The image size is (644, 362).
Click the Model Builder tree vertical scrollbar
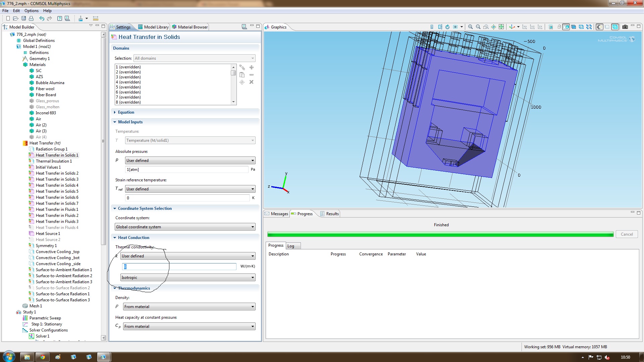click(x=103, y=141)
